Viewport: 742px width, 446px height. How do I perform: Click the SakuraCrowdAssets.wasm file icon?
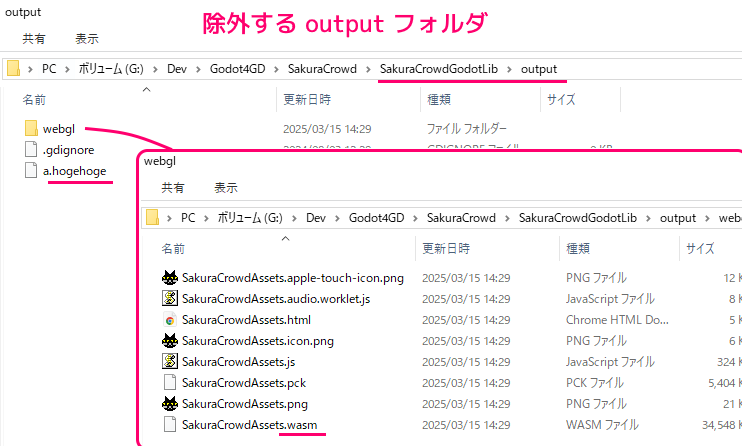click(170, 425)
